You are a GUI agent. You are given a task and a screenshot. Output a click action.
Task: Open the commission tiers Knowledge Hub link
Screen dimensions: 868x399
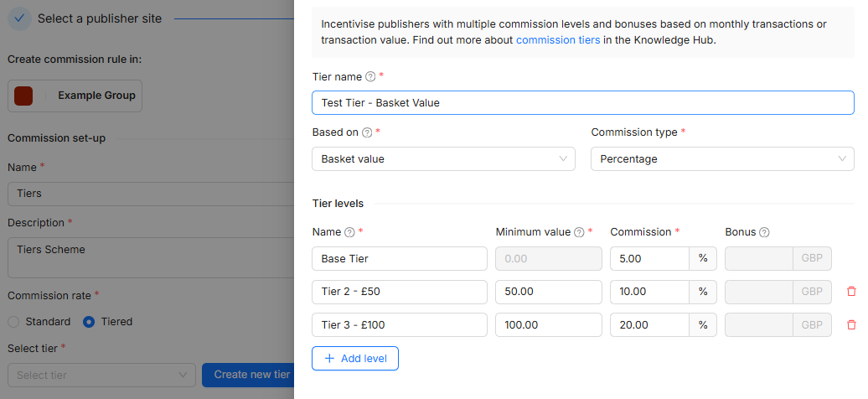pos(557,39)
